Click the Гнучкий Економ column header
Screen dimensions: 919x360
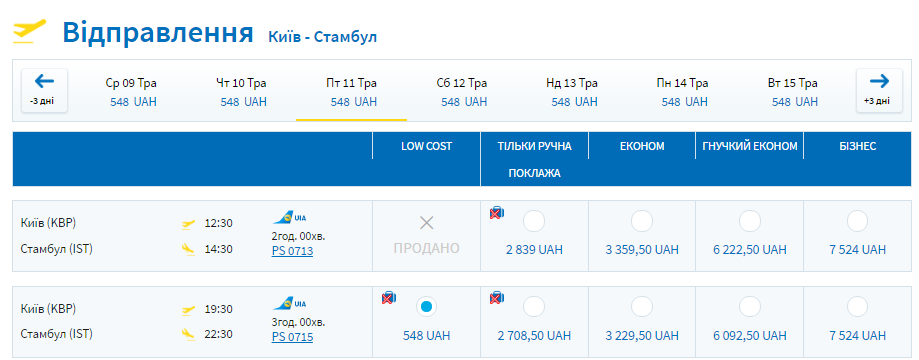pos(750,146)
